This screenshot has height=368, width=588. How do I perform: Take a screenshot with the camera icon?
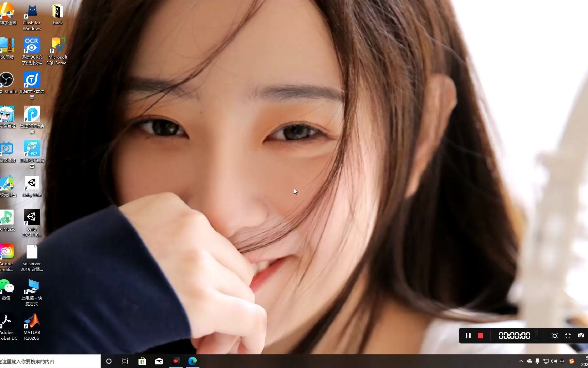tap(581, 336)
